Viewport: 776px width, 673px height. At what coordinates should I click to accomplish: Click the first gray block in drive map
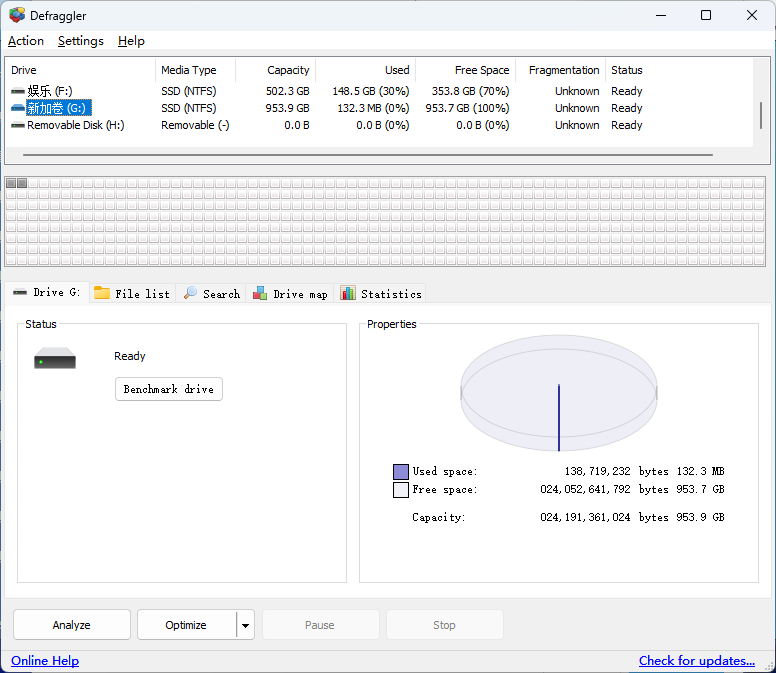point(11,183)
